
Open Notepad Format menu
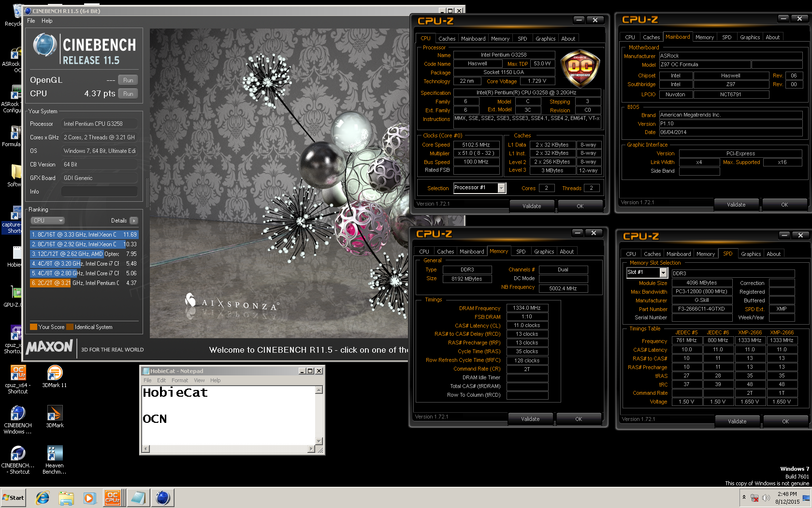(180, 380)
